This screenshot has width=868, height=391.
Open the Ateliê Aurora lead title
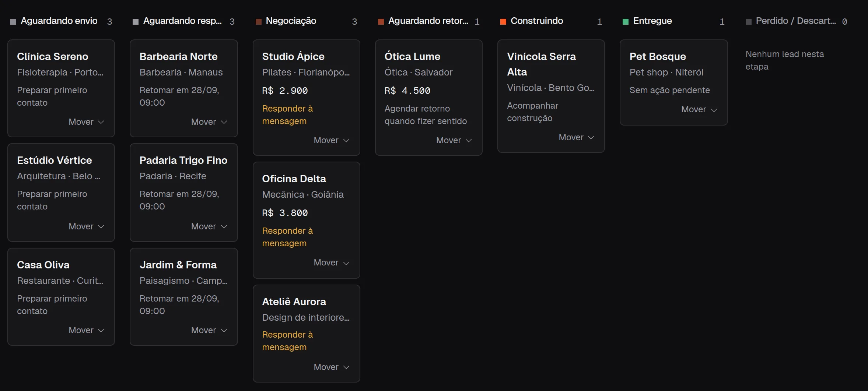294,302
